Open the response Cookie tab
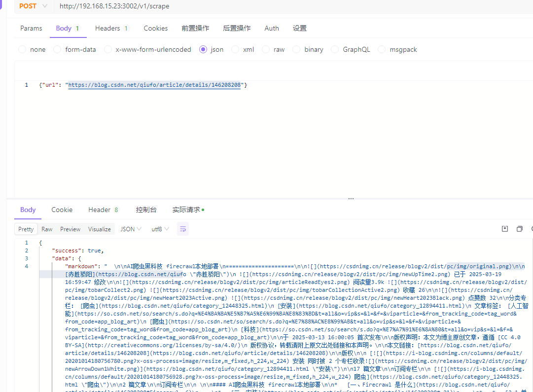The width and height of the screenshot is (533, 392). (x=62, y=210)
